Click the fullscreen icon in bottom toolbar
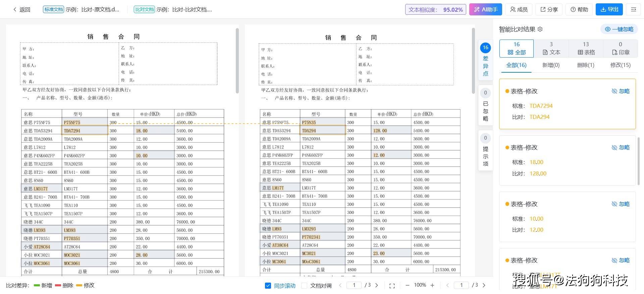This screenshot has height=294, width=644. [392, 286]
